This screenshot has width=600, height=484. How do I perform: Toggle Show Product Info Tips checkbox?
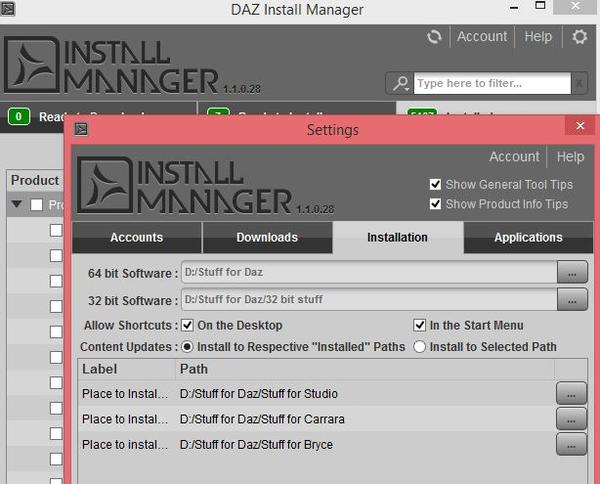[x=435, y=204]
